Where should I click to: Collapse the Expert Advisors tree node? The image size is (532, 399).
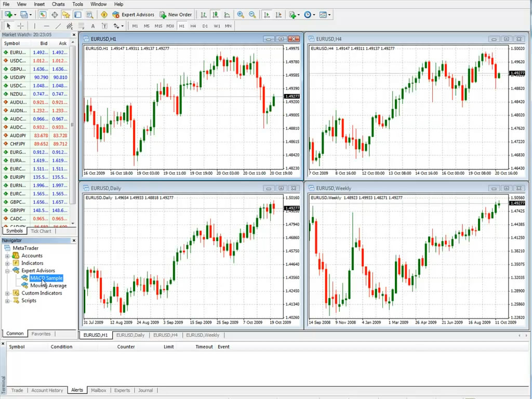coord(7,271)
